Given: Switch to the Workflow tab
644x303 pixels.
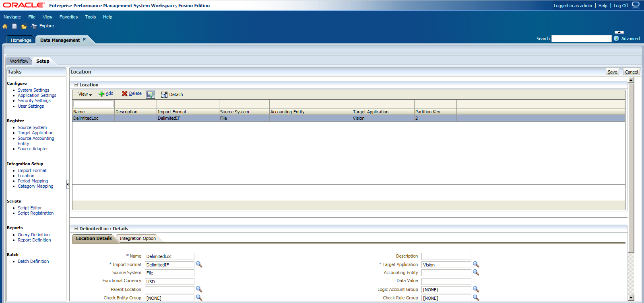Looking at the screenshot, I should pyautogui.click(x=19, y=61).
